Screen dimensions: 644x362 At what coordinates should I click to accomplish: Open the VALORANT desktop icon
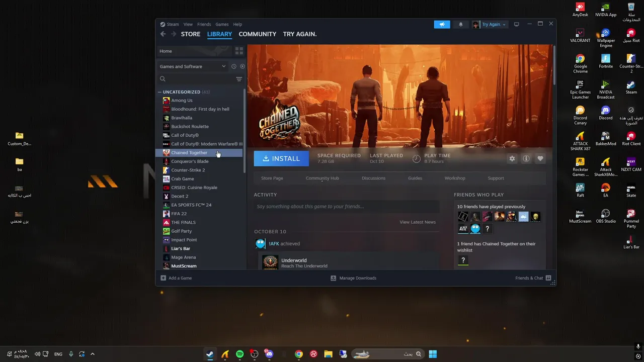click(580, 35)
